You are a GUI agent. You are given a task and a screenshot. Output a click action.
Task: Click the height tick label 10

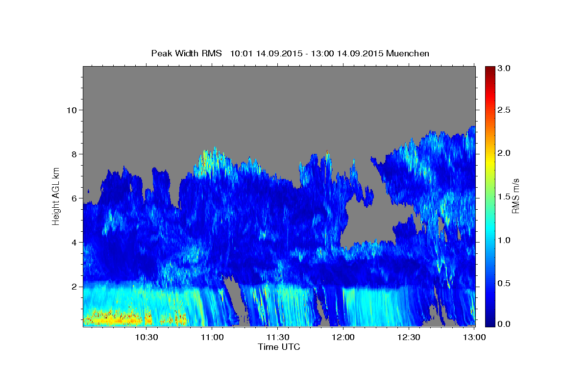73,110
